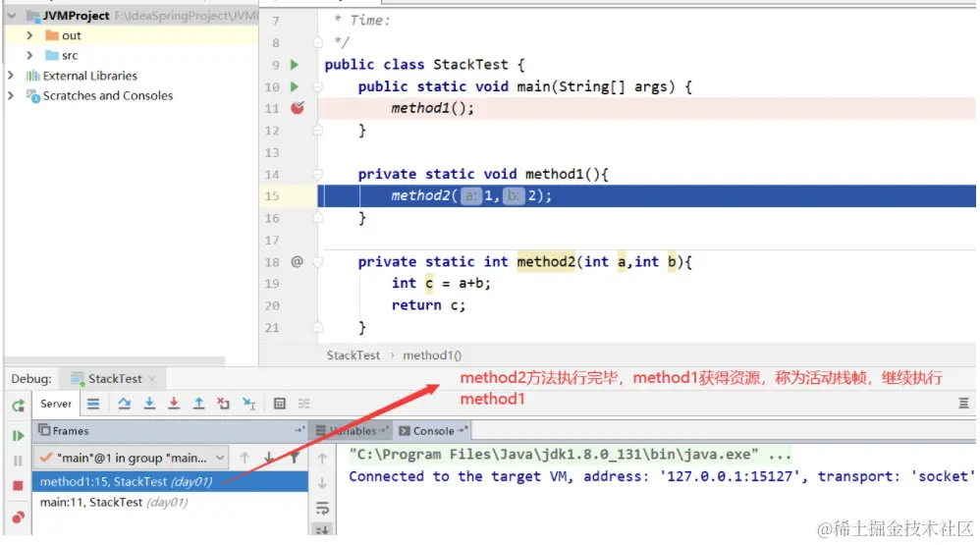Toggle scroll to end in console gutter
Viewport: 980px width, 545px height.
[x=322, y=530]
